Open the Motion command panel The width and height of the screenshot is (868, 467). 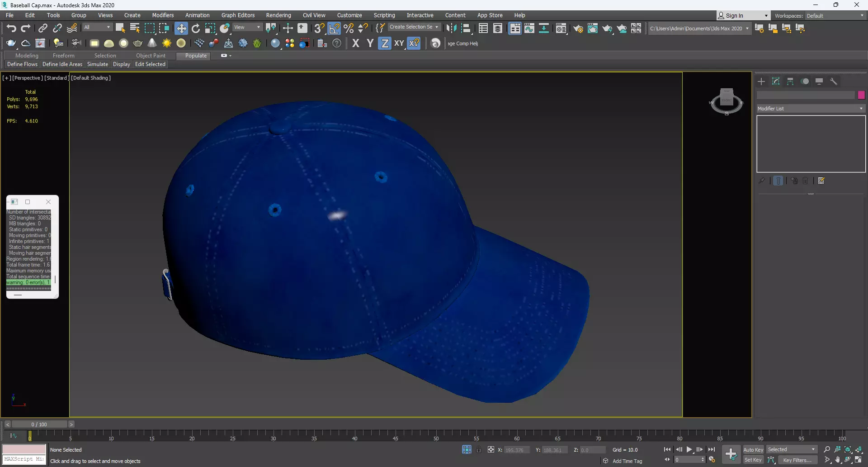tap(805, 81)
